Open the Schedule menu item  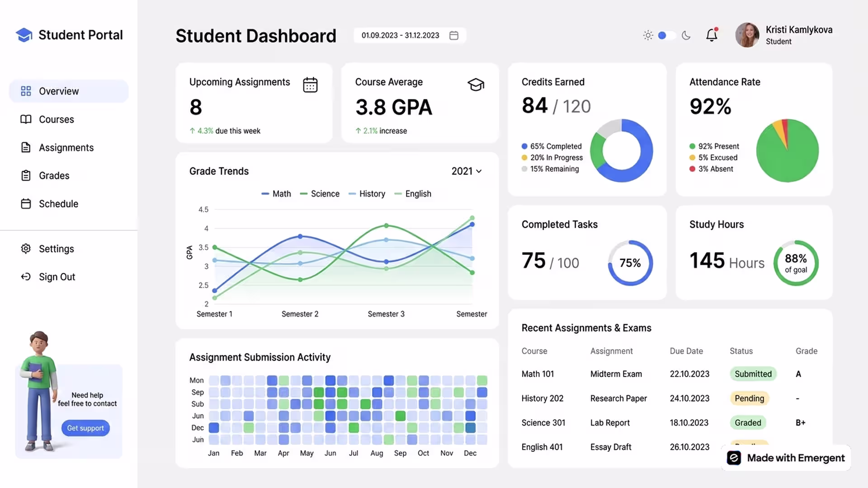[69, 204]
